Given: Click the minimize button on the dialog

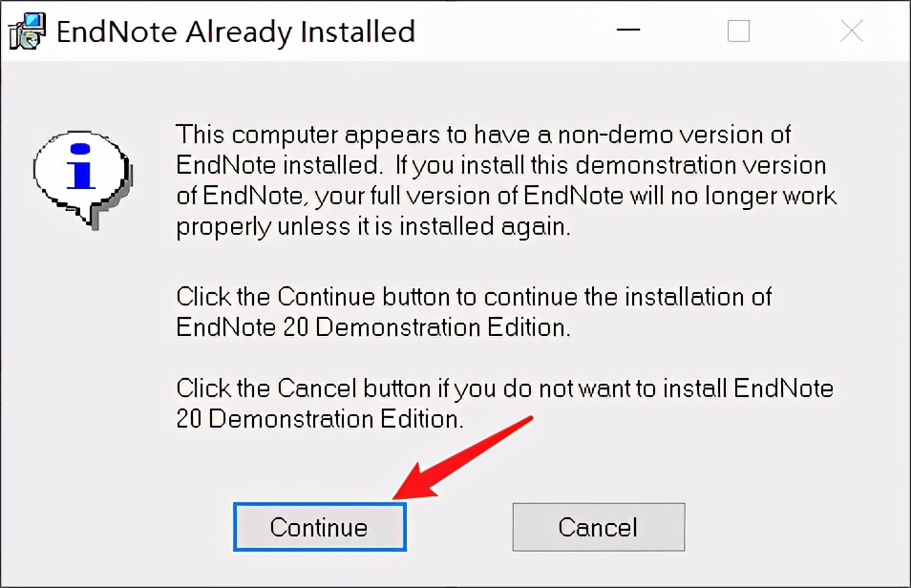Looking at the screenshot, I should tap(628, 31).
